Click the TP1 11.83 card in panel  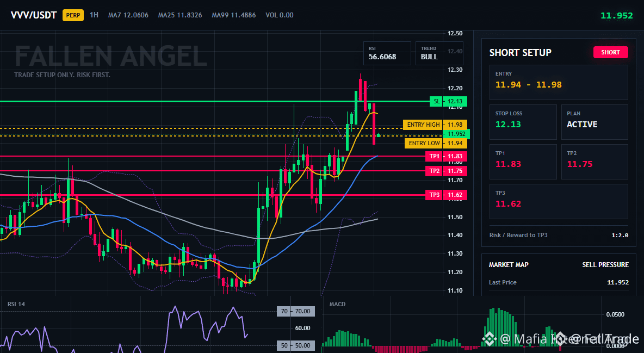[523, 162]
